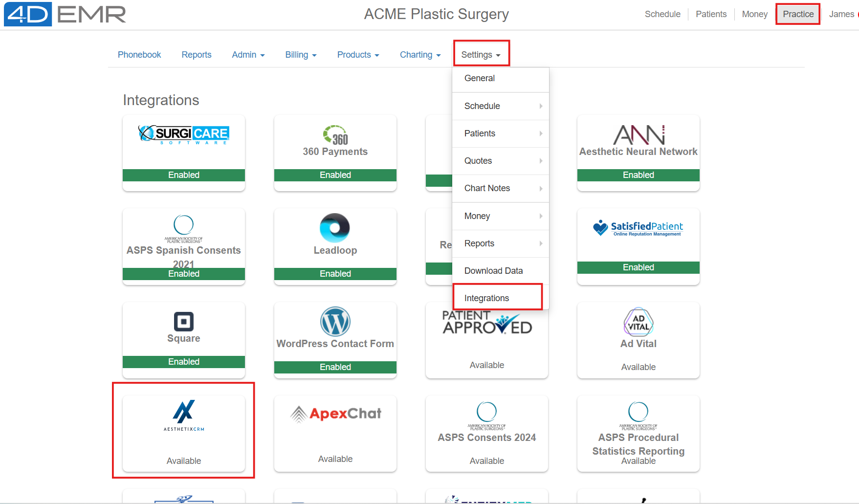Click the WordPress Contact Form title
Viewport: 859px width, 504px height.
[335, 344]
